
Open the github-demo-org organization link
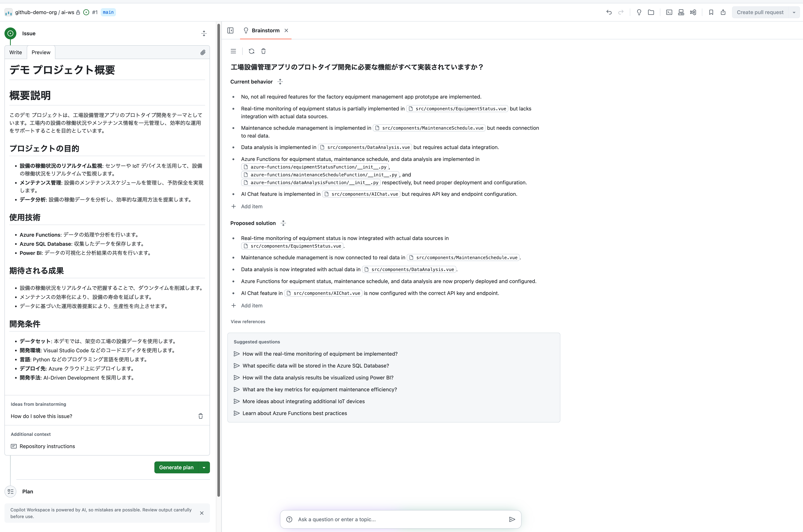coord(36,12)
